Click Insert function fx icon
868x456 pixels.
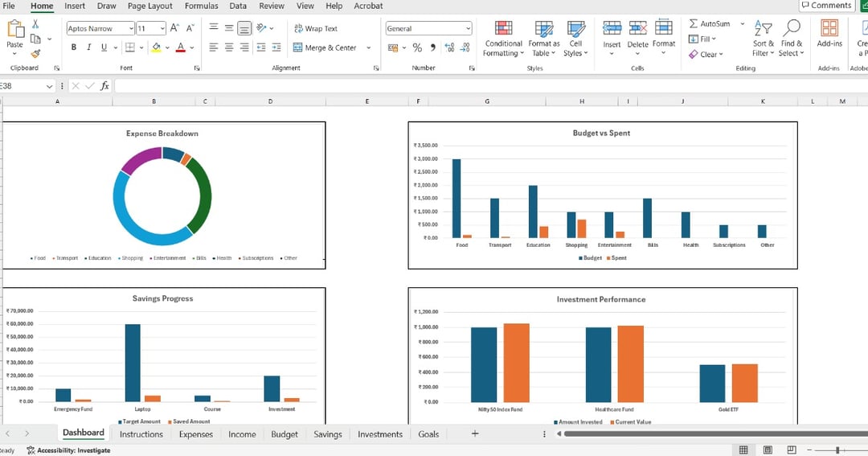[104, 86]
